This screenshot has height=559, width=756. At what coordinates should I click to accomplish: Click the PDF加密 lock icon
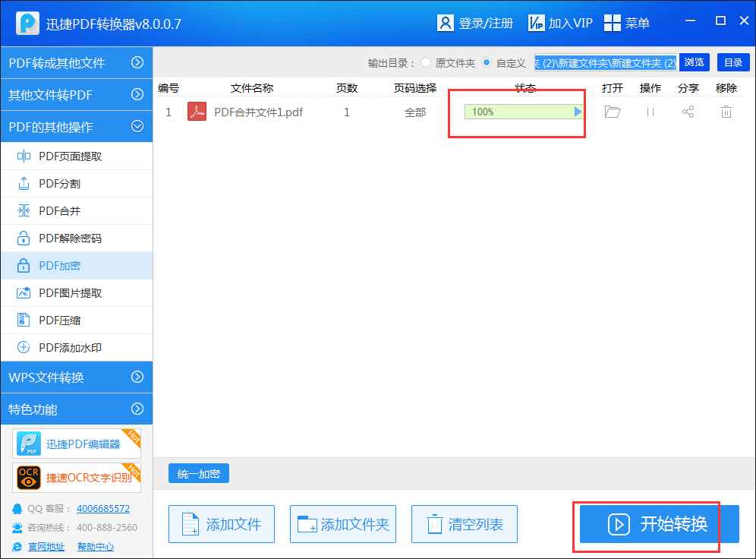pos(24,265)
